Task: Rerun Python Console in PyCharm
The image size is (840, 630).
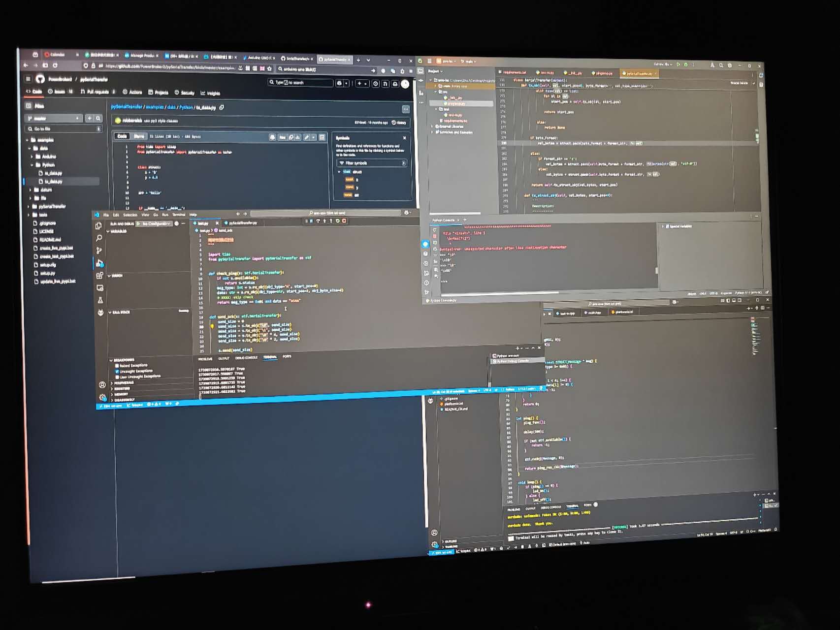Action: point(434,230)
